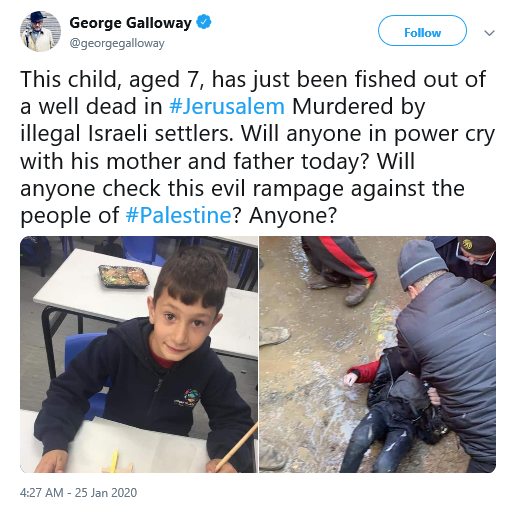
Task: Click the logo on the boy's hoodie
Action: pos(187,398)
